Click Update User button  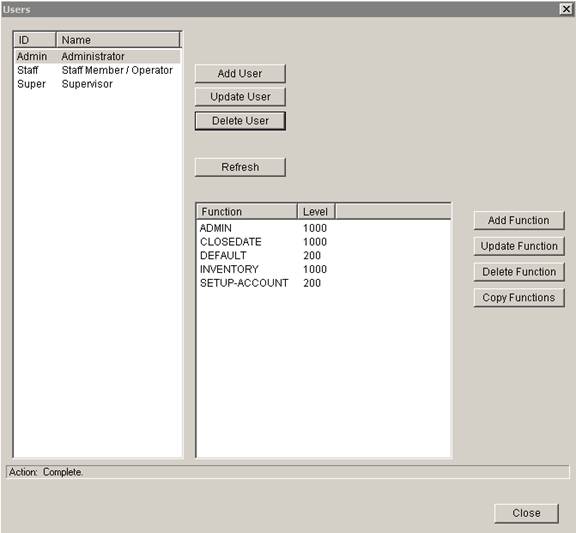[240, 97]
